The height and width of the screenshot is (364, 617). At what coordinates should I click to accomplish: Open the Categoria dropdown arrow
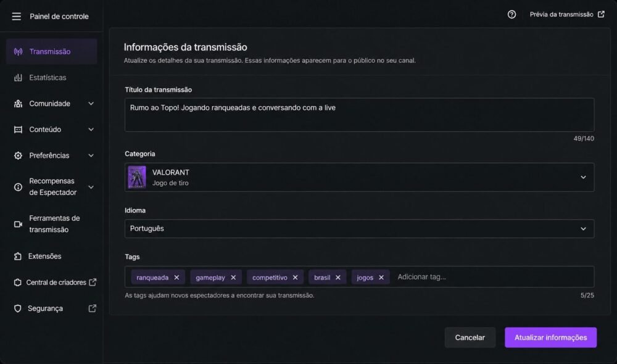click(583, 177)
